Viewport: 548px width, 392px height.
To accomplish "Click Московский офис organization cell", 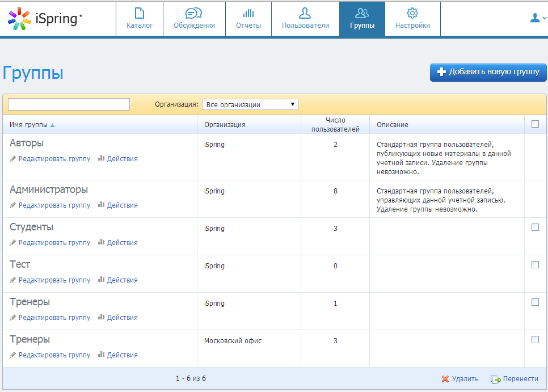I will coord(233,340).
